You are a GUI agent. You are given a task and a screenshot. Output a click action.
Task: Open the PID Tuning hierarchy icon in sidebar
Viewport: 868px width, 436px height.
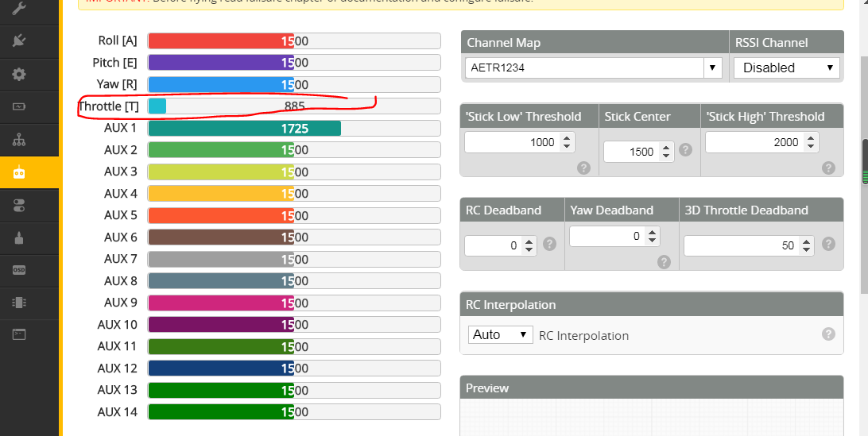pos(19,140)
